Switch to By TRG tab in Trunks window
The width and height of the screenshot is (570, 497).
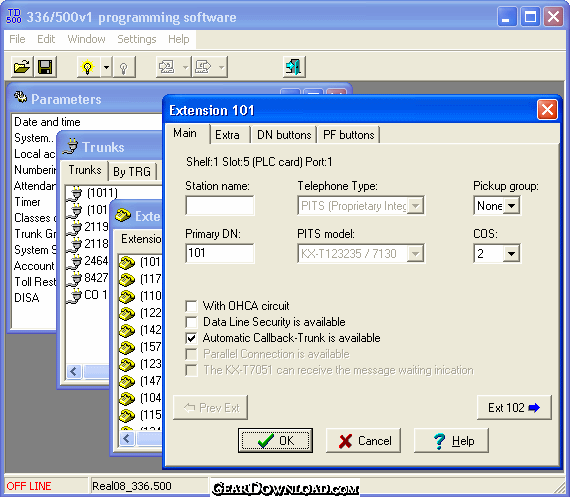(132, 172)
